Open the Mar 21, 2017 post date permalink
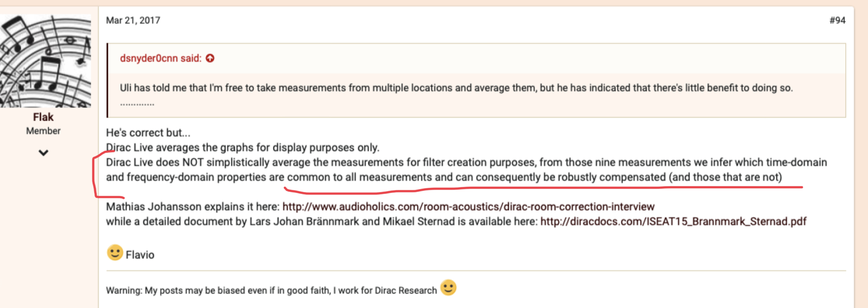Viewport: 868px width, 308px height. [133, 20]
